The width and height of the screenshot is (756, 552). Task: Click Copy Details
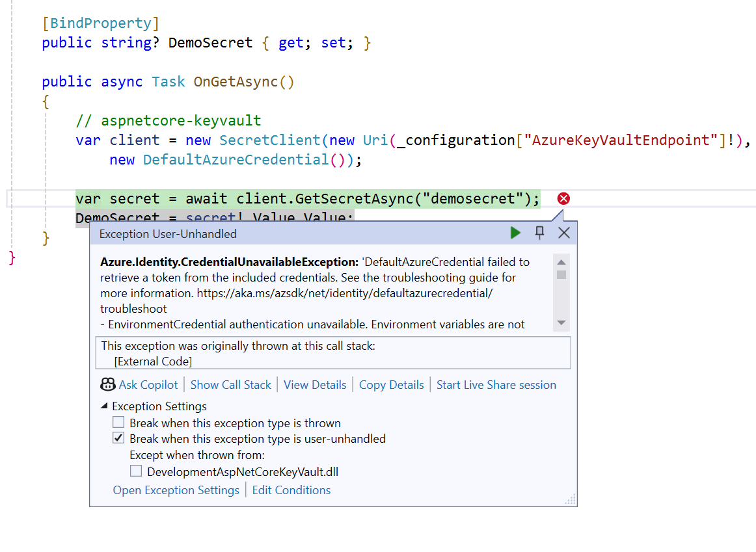(391, 384)
